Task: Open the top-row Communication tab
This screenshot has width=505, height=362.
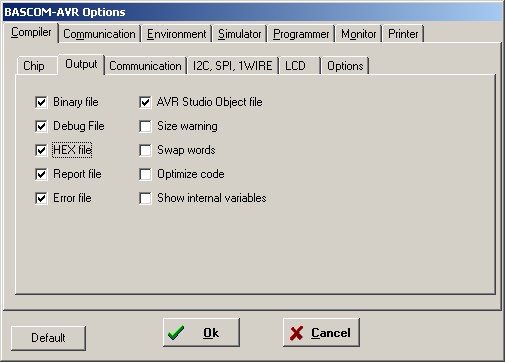Action: tap(99, 34)
